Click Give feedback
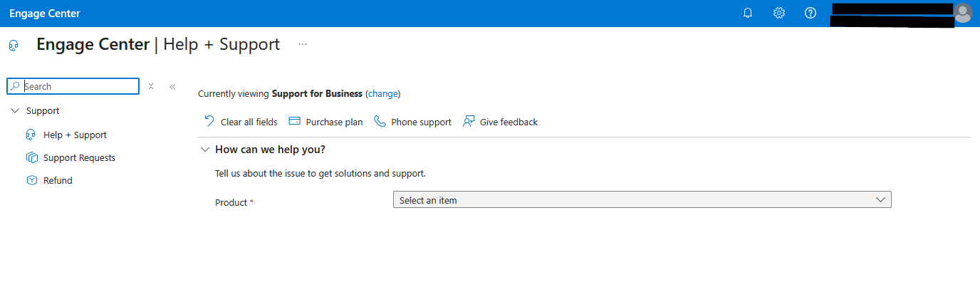The width and height of the screenshot is (980, 287). [501, 122]
